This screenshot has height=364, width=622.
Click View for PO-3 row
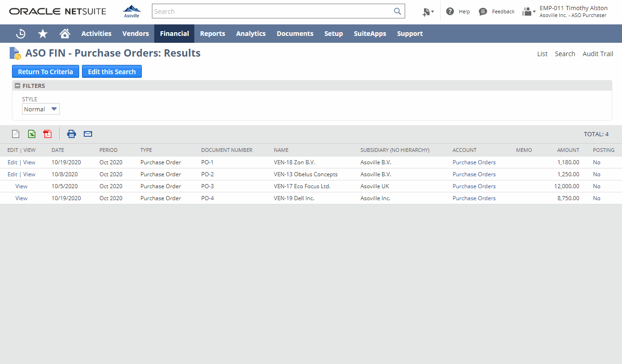pos(21,186)
